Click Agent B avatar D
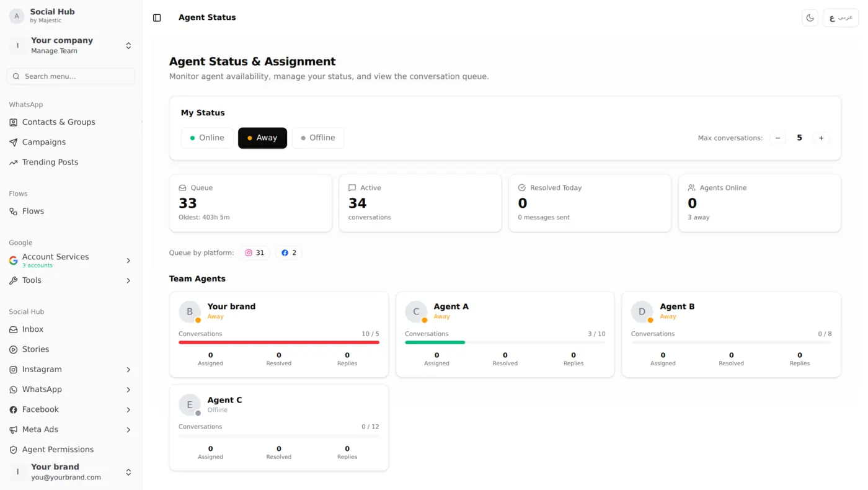Image resolution: width=868 pixels, height=490 pixels. point(642,311)
